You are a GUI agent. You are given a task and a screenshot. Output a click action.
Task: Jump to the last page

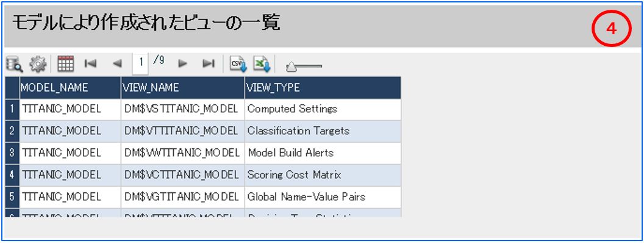point(209,63)
